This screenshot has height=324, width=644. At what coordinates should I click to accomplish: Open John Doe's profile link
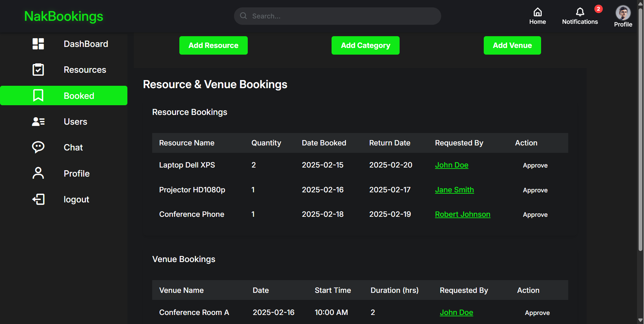(x=452, y=165)
